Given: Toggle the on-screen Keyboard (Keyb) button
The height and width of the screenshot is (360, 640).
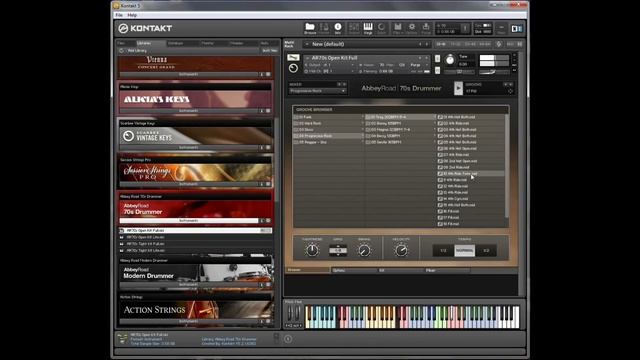Looking at the screenshot, I should point(368,28).
